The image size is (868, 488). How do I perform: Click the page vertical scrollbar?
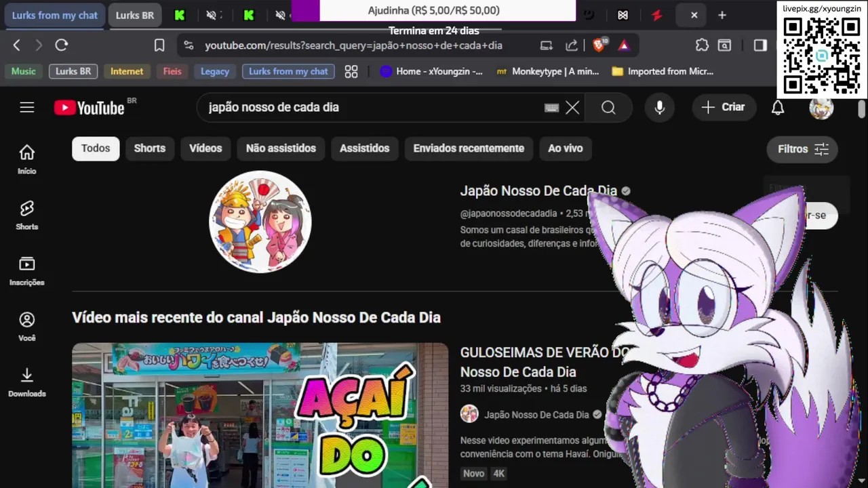tap(862, 108)
